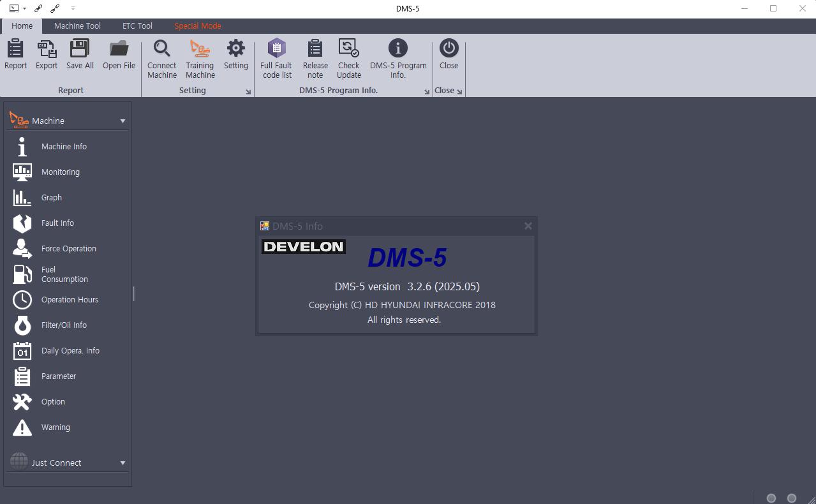The width and height of the screenshot is (816, 504).
Task: Maximize the DMS-5 window
Action: click(x=773, y=8)
